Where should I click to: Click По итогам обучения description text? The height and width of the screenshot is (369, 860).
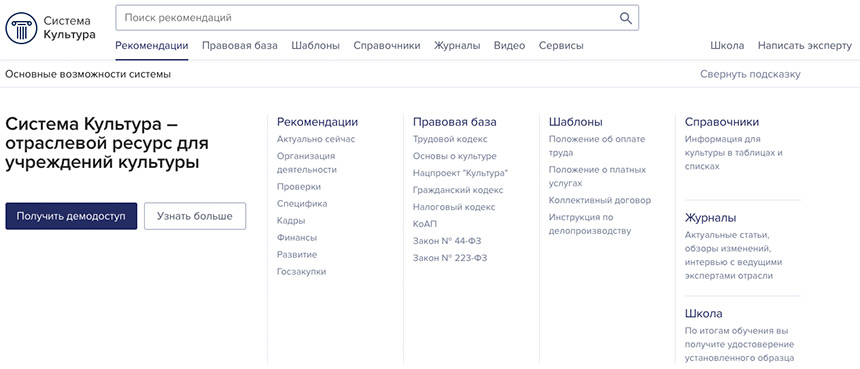point(740,345)
